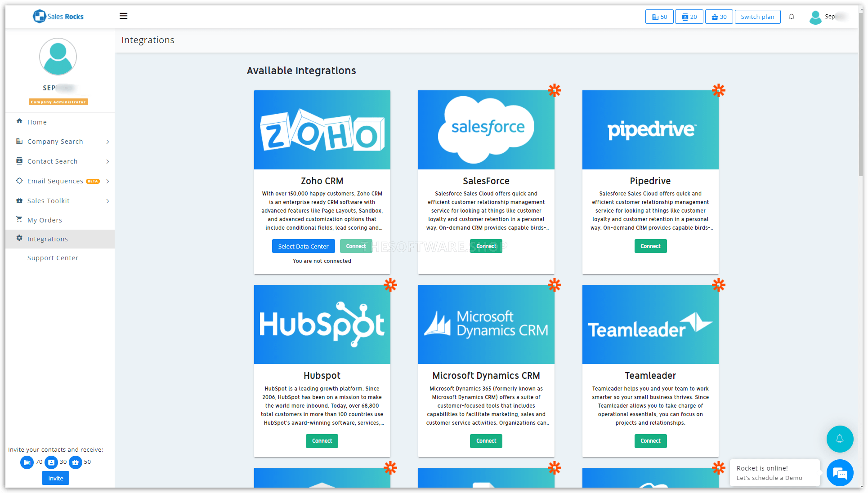This screenshot has width=868, height=493.
Task: Click Select Data Center for Zoho
Action: (303, 246)
